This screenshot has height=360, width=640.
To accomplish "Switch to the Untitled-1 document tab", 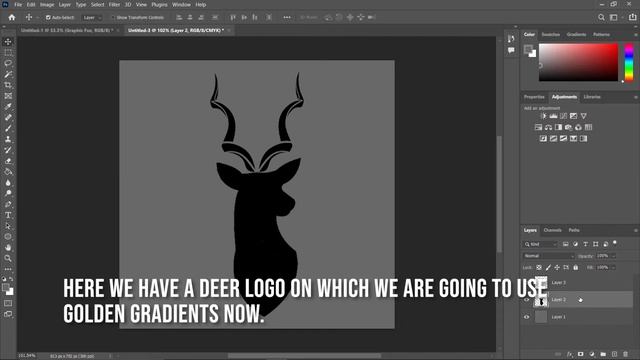I will [67, 30].
